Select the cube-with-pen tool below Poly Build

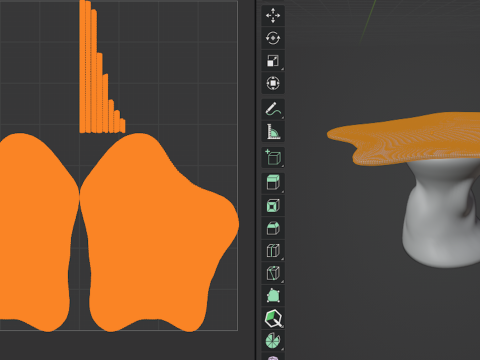pos(273,318)
